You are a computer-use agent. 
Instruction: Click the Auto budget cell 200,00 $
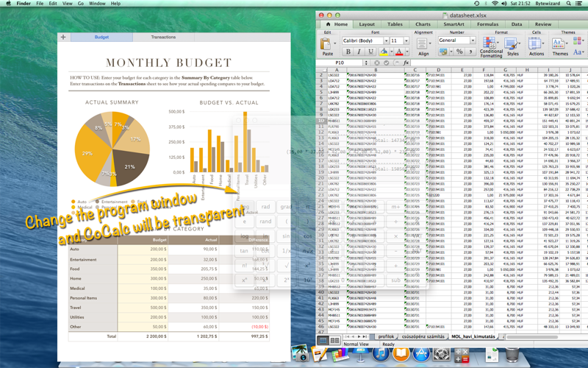[143, 250]
